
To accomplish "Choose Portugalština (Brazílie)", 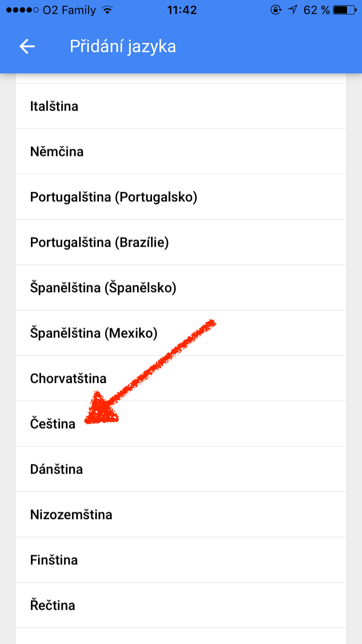I will click(99, 242).
